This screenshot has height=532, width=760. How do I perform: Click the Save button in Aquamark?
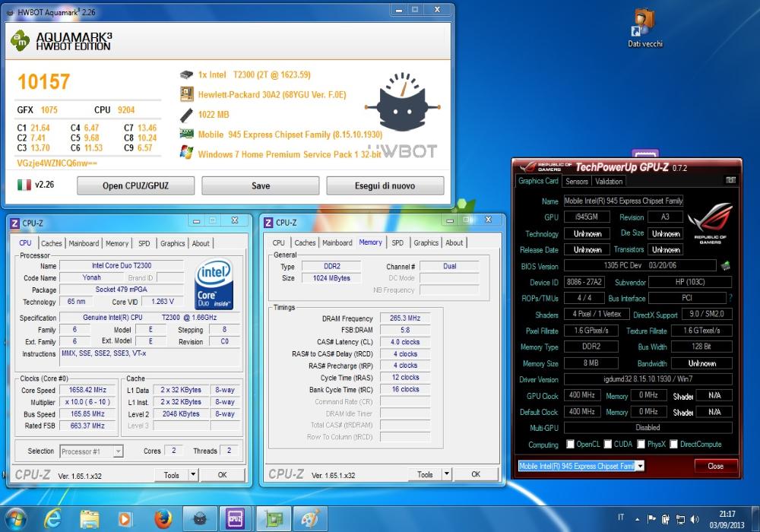[x=260, y=185]
